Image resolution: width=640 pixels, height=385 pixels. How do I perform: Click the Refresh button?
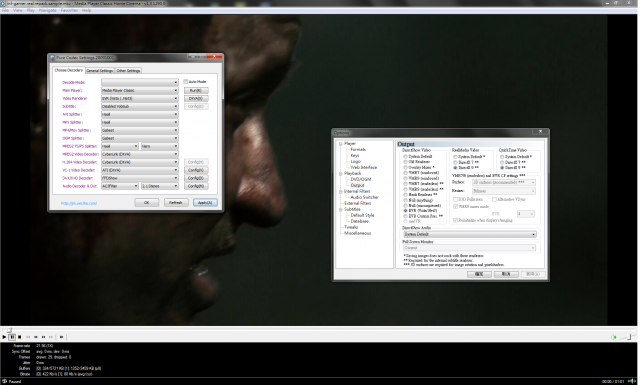pyautogui.click(x=176, y=203)
